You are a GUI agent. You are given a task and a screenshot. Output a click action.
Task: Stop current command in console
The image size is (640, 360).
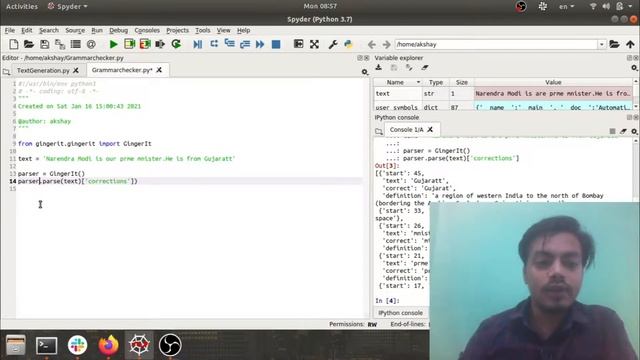coord(612,131)
